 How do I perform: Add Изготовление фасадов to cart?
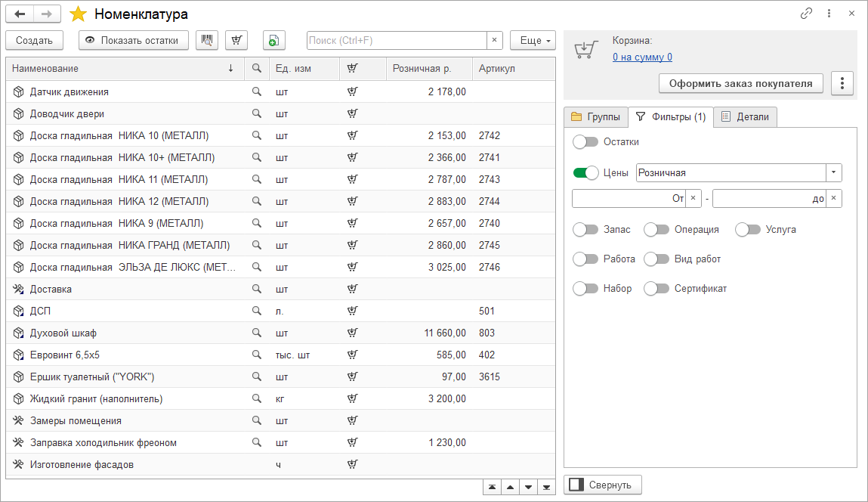(x=352, y=464)
